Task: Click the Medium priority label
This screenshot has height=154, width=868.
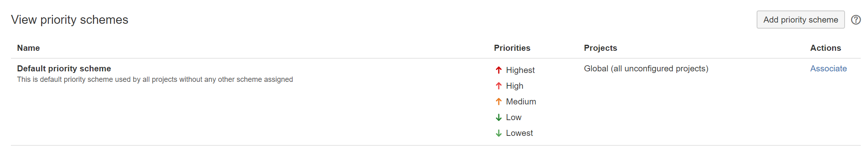Action: [x=521, y=102]
